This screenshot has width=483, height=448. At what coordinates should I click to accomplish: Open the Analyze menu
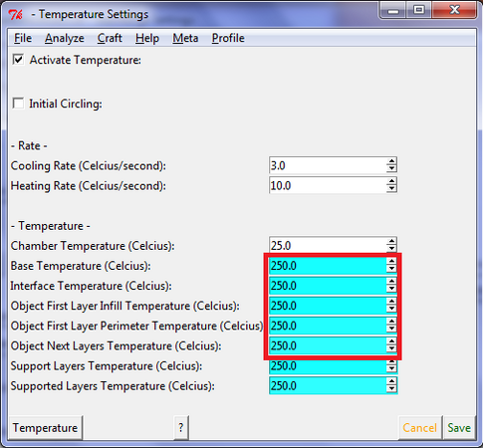65,38
